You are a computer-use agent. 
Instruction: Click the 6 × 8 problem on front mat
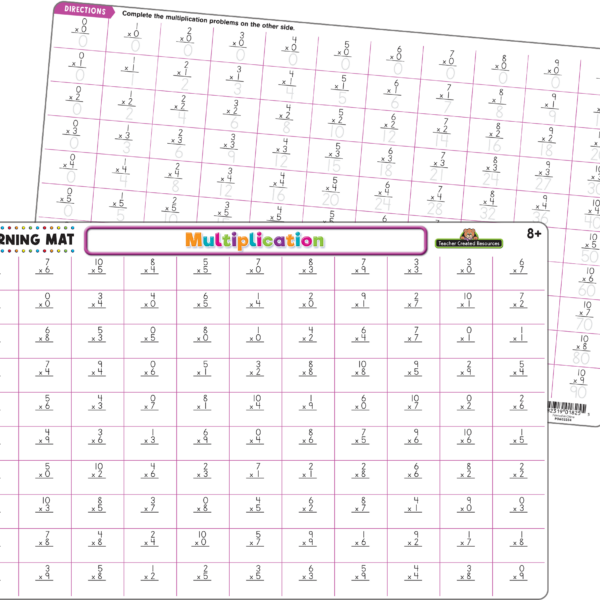pyautogui.click(x=45, y=334)
